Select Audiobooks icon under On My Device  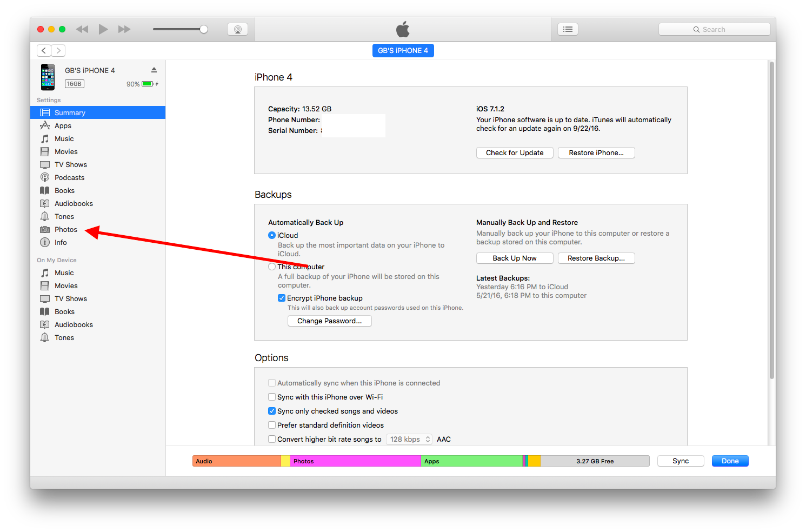(x=45, y=324)
